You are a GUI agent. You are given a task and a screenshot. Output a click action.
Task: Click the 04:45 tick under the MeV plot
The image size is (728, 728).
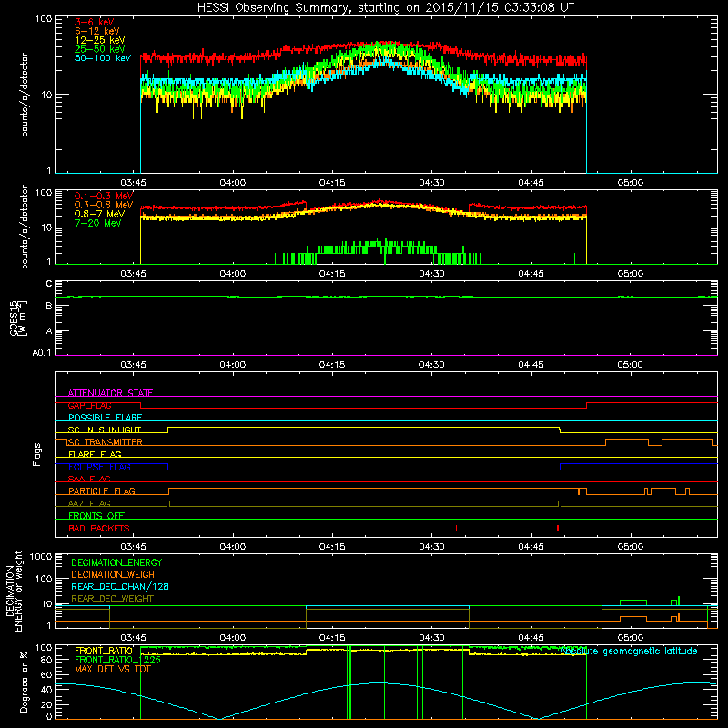click(531, 274)
